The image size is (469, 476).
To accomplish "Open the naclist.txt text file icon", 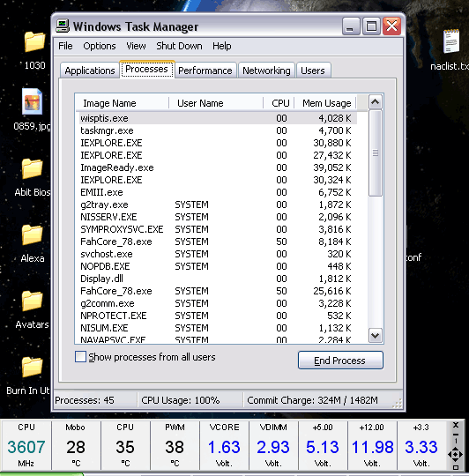I will point(451,41).
